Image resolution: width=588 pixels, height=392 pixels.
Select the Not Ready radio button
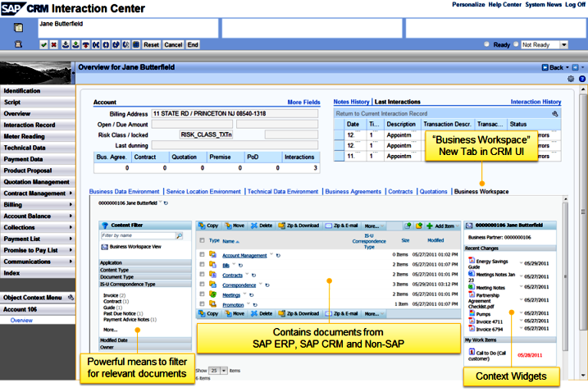[516, 44]
